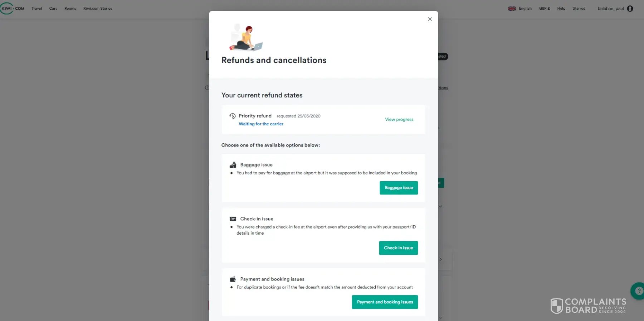Go to the Cars menu item
This screenshot has height=321, width=644.
tap(53, 9)
